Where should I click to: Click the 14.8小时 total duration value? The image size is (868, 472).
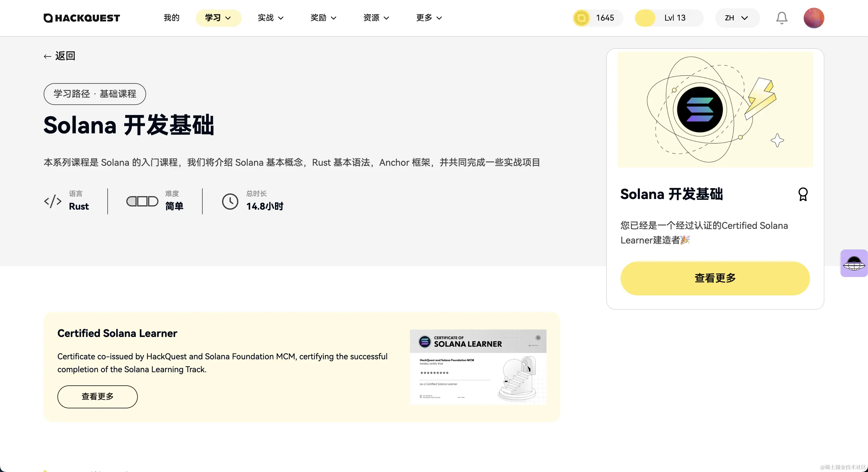265,206
